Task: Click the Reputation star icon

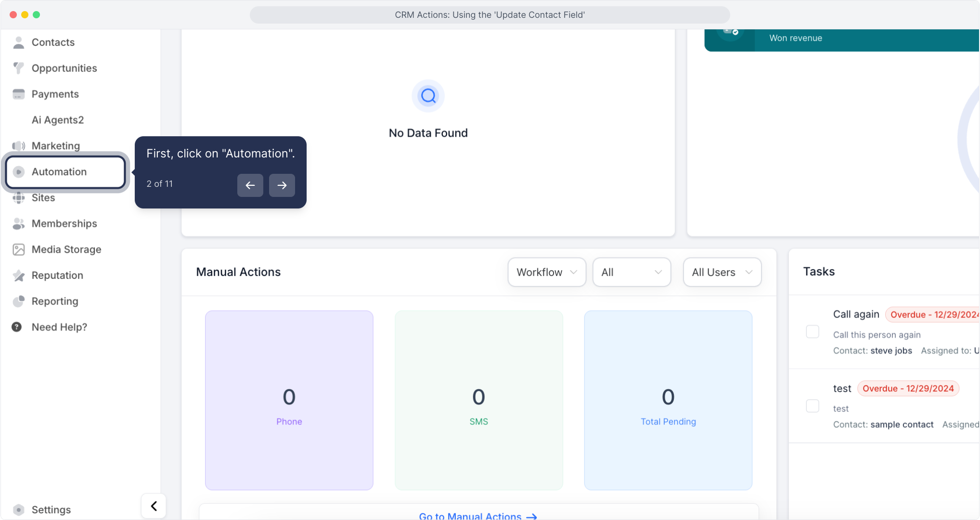Action: (x=19, y=275)
